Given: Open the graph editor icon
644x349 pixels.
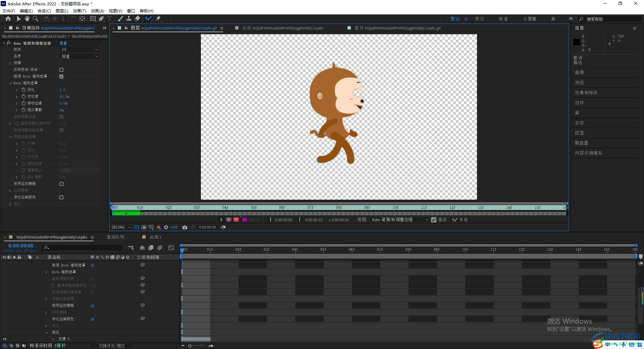Looking at the screenshot, I should pyautogui.click(x=171, y=248).
